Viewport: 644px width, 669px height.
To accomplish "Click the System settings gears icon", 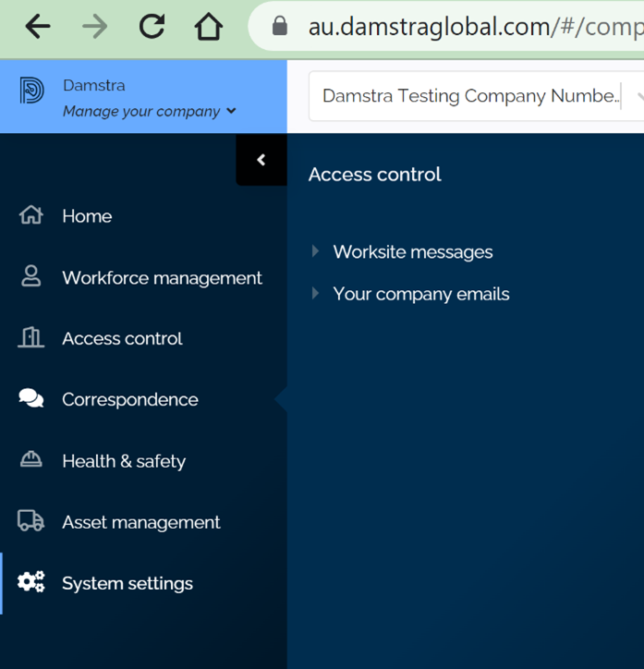I will pos(31,582).
